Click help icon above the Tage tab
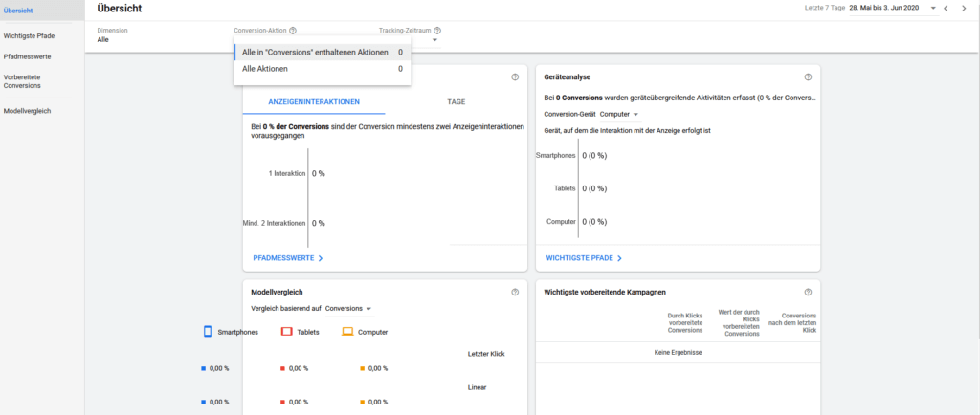980x415 pixels. tap(515, 77)
